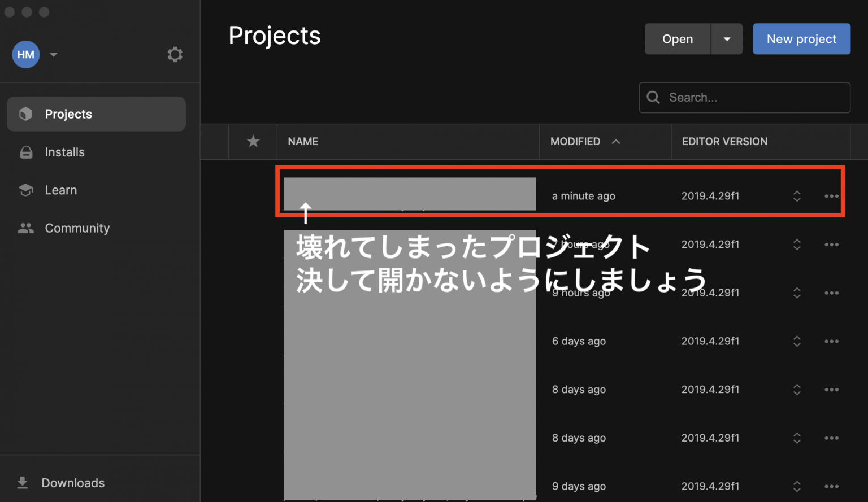
Task: Click the HM account avatar
Action: pyautogui.click(x=25, y=54)
